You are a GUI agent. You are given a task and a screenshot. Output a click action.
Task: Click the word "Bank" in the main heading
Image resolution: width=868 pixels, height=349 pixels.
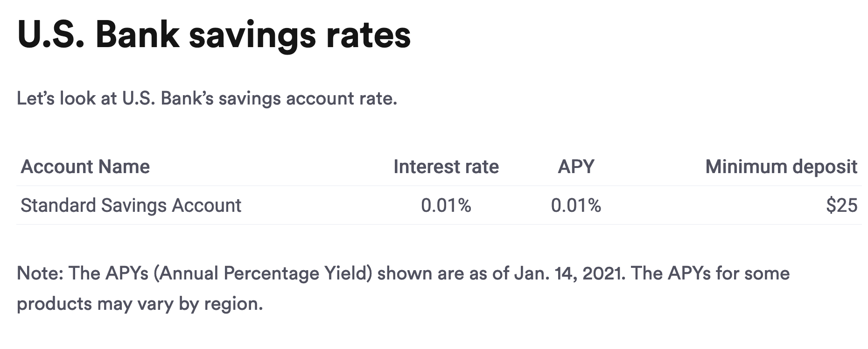click(137, 35)
